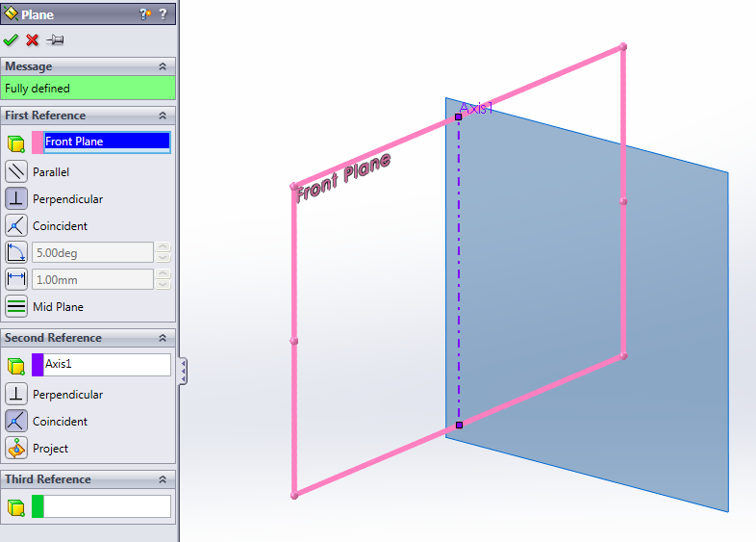Pin the Plane PropertyManager with pushpin
The width and height of the screenshot is (756, 542).
(x=55, y=39)
